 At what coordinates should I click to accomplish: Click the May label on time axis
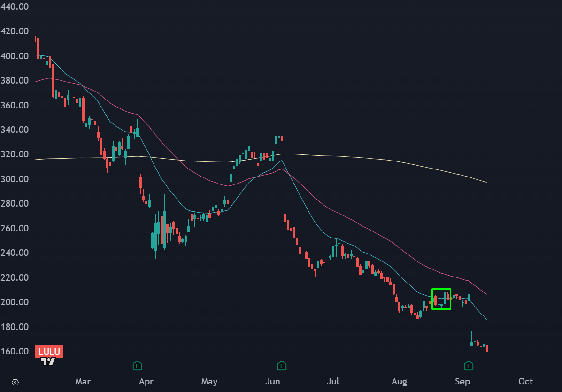(209, 382)
